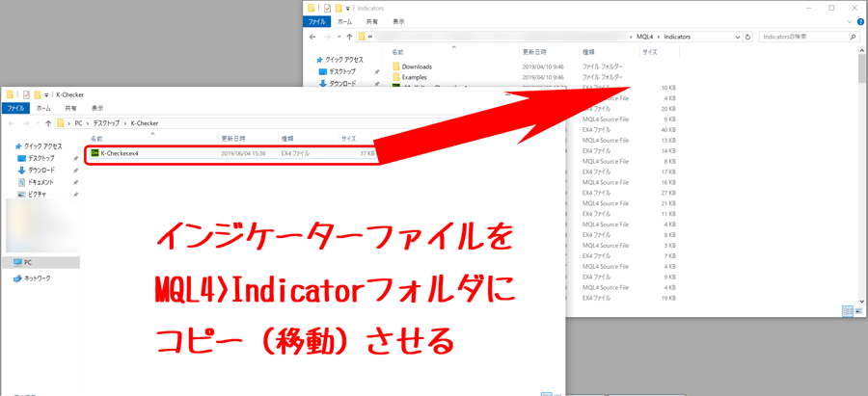Open 表示 tab in K-Checker window
This screenshot has height=396, width=868.
point(97,109)
